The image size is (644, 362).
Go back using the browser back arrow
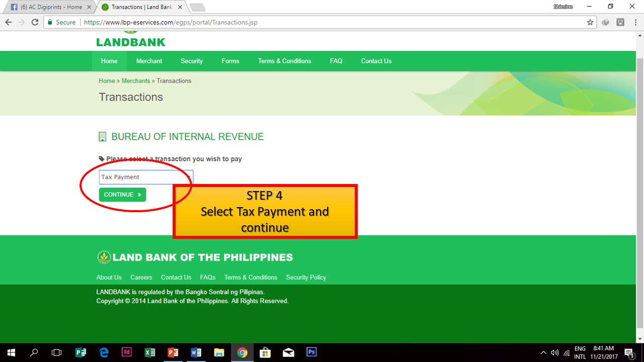(x=8, y=22)
